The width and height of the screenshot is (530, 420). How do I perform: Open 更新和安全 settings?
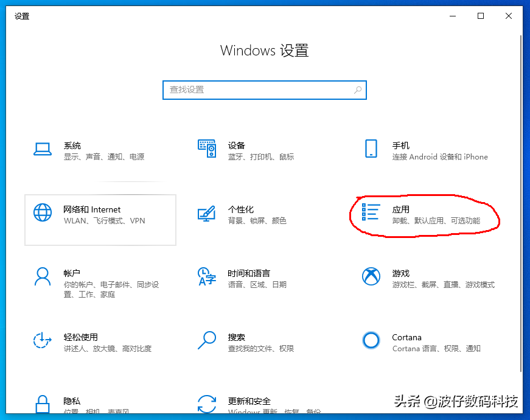click(207, 404)
